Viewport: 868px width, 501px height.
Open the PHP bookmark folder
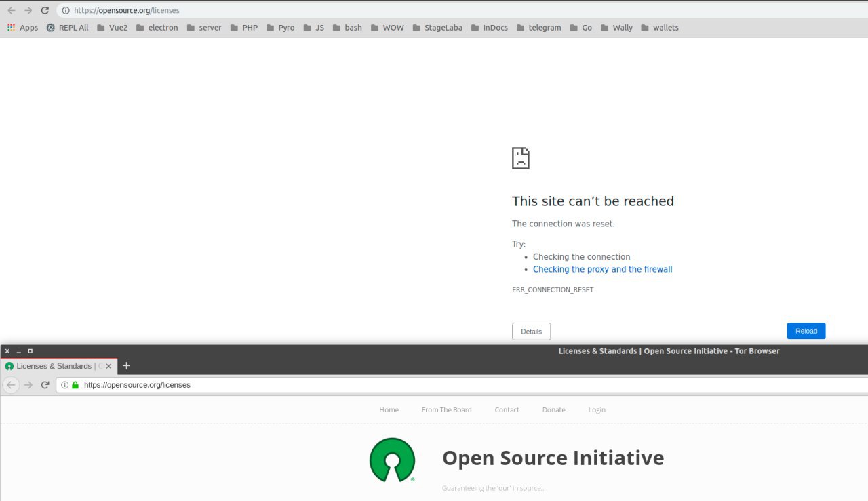pyautogui.click(x=243, y=28)
